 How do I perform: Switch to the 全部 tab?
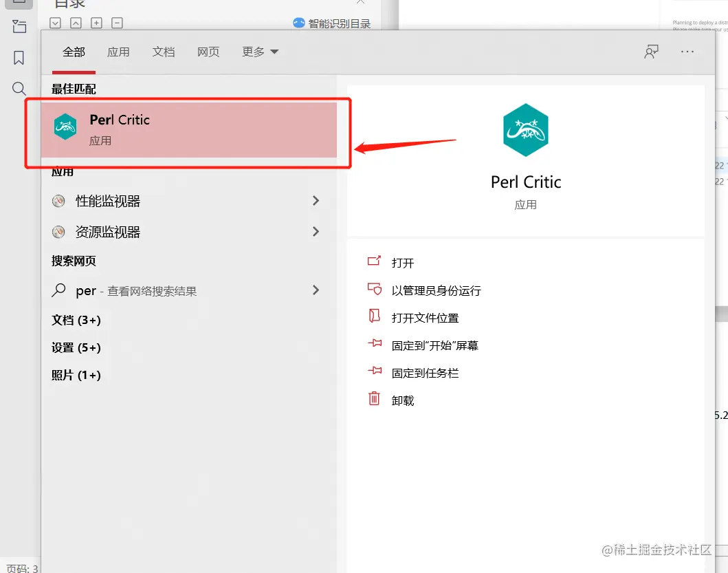coord(74,52)
